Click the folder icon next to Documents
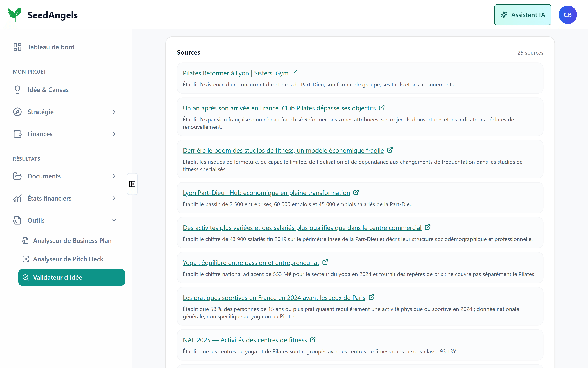Screen dimensions: 588x368 point(17,176)
